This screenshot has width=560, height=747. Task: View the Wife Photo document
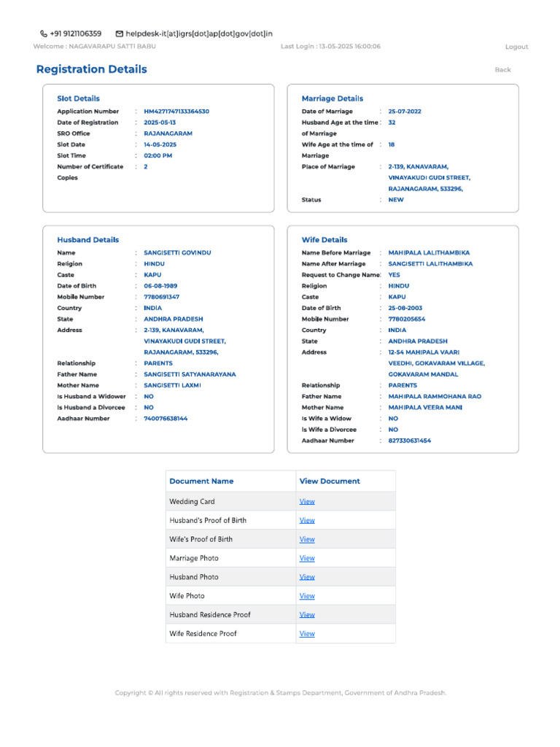click(x=307, y=596)
